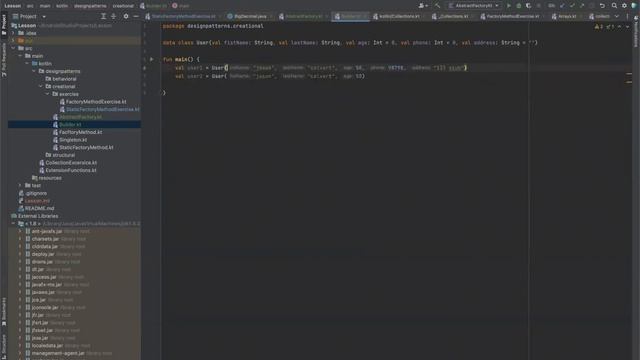Click the Git update project arrow icon
This screenshot has height=360, width=640.
562,6
